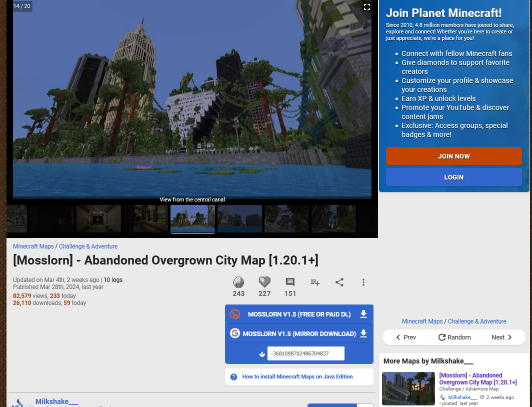Click the JOIN NOW button
The height and width of the screenshot is (407, 532).
click(453, 156)
